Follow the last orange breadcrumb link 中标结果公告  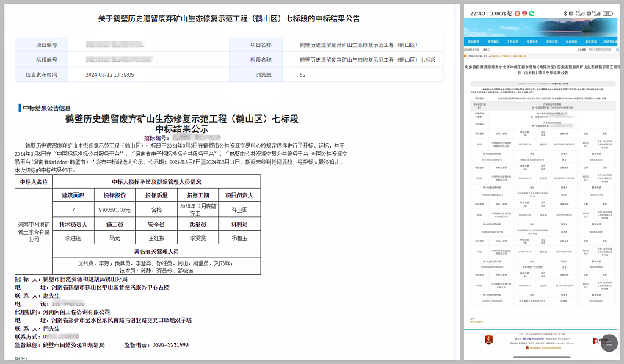point(520,56)
